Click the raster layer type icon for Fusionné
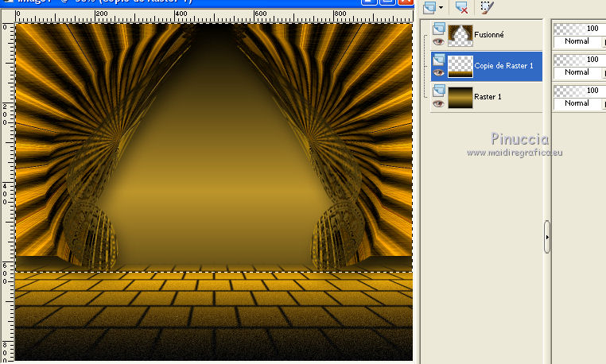The width and height of the screenshot is (606, 364). pyautogui.click(x=439, y=28)
